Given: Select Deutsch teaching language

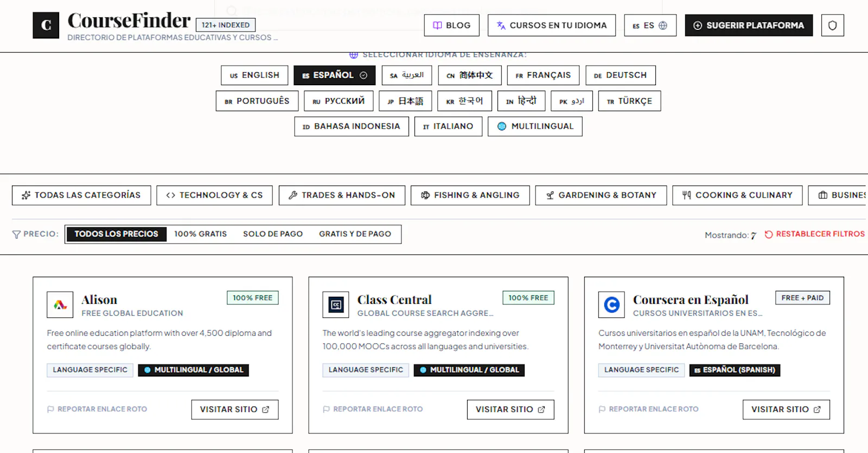Looking at the screenshot, I should [x=620, y=75].
